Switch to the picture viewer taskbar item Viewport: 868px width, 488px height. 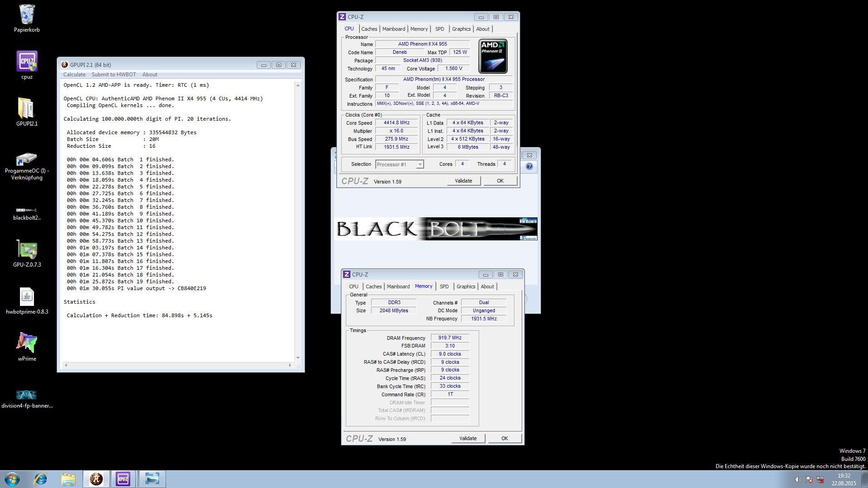[x=152, y=479]
